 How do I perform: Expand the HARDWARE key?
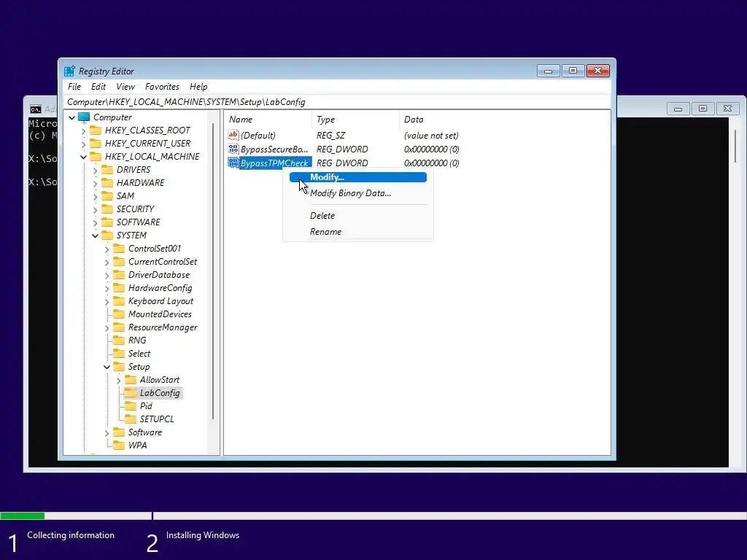96,183
